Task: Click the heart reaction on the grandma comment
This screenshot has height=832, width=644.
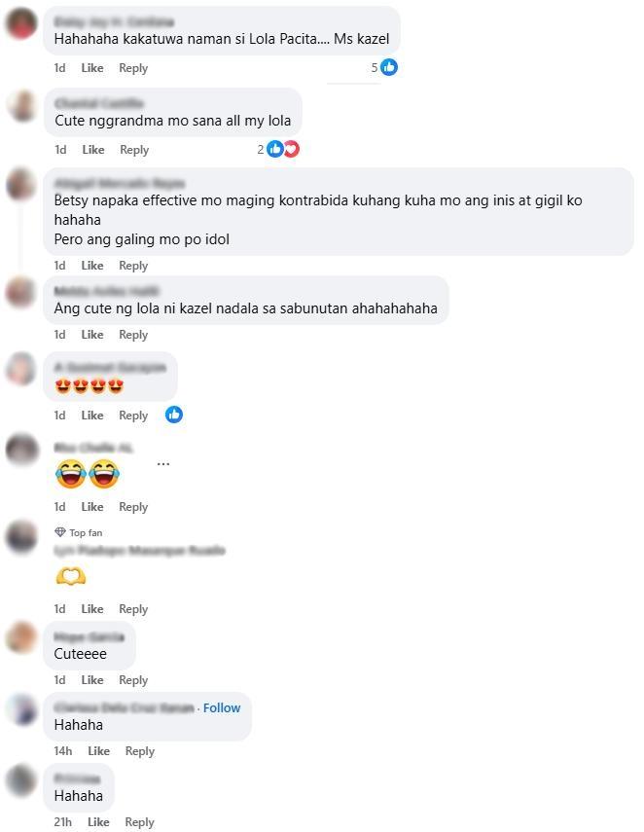Action: coord(292,149)
